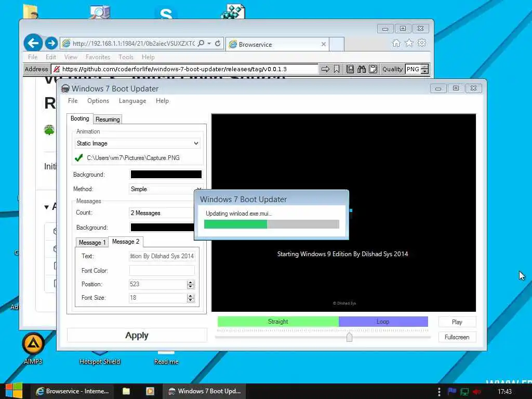532x399 pixels.
Task: Open the View menu in Internet Explorer
Action: 71,57
